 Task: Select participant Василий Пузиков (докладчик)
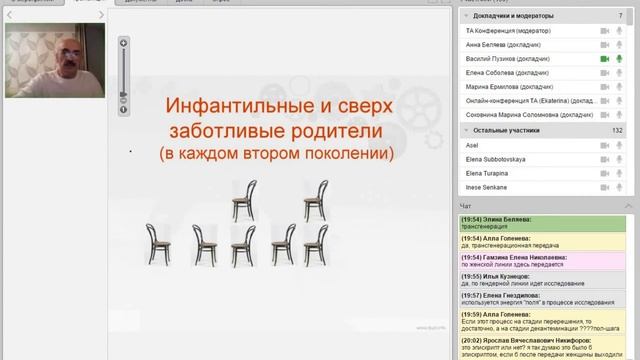(507, 59)
